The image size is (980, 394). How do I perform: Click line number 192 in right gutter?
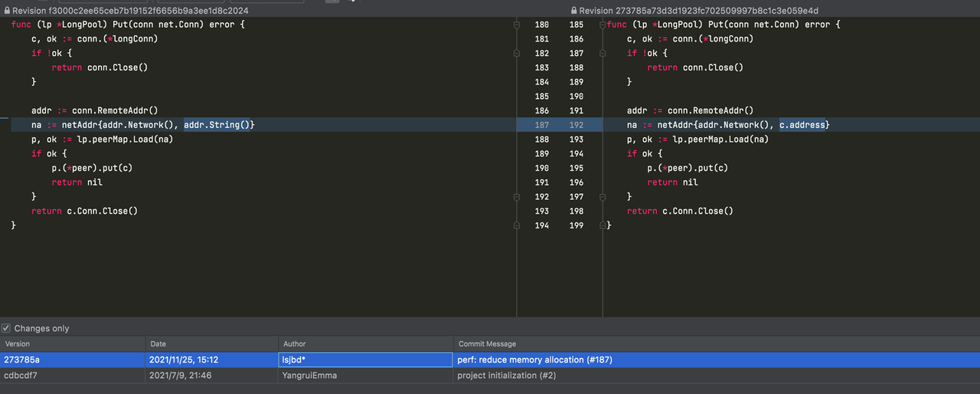577,125
